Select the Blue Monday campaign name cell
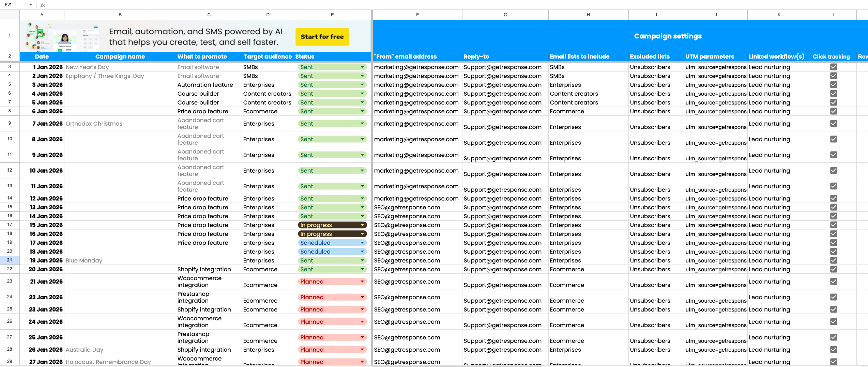 point(120,260)
